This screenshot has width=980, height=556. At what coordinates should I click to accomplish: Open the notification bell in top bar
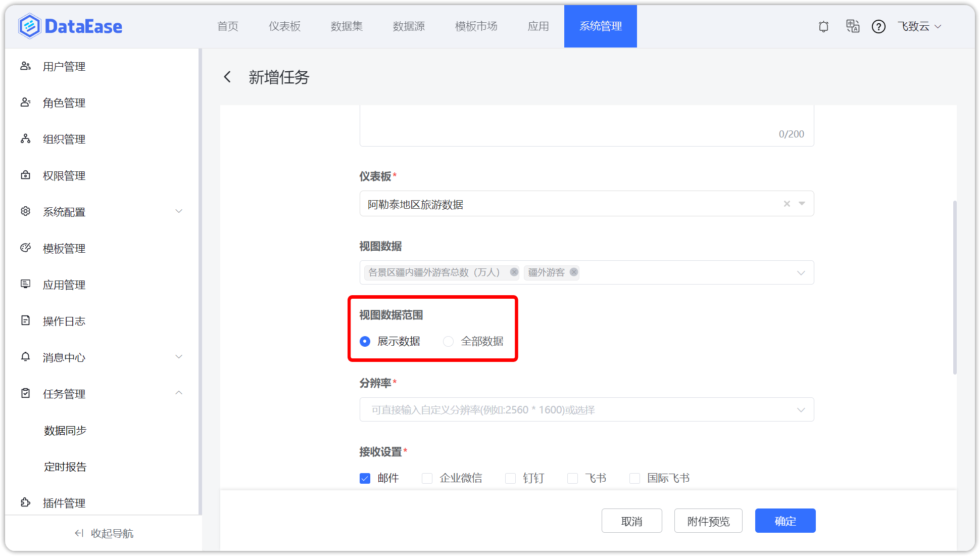(823, 26)
